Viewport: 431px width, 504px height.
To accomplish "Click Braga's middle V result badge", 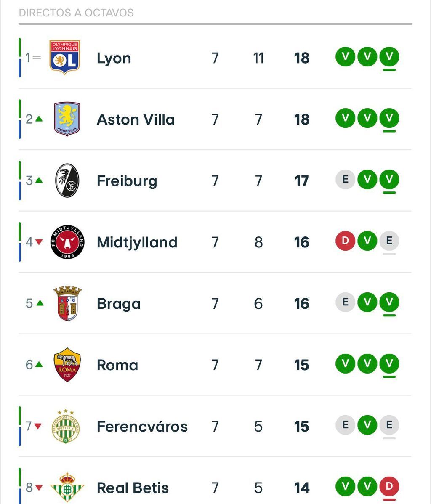I will (x=367, y=302).
